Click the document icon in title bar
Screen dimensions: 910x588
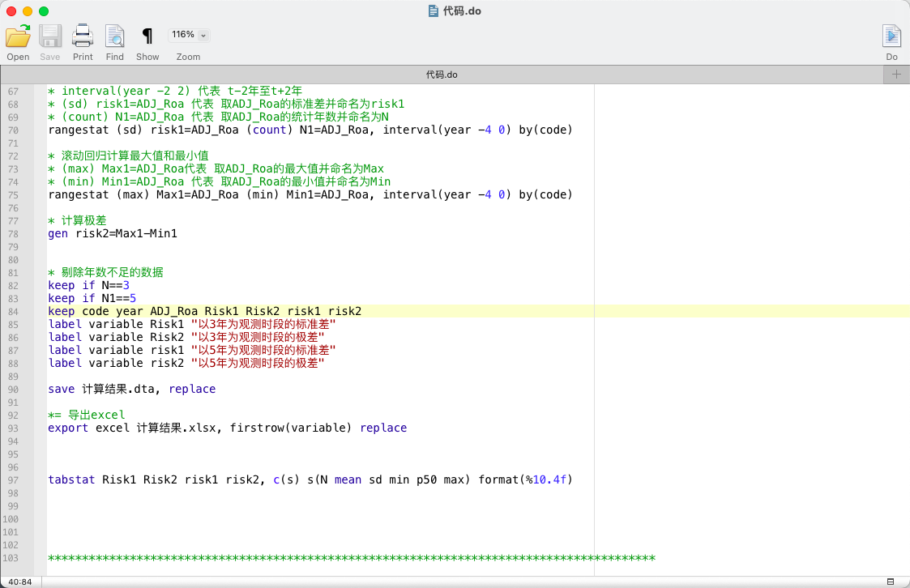click(x=434, y=11)
